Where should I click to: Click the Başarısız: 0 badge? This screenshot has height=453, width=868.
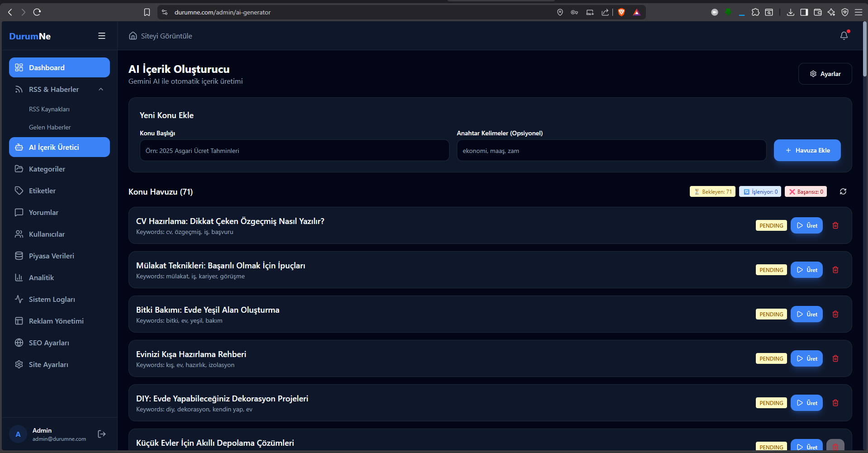point(806,191)
